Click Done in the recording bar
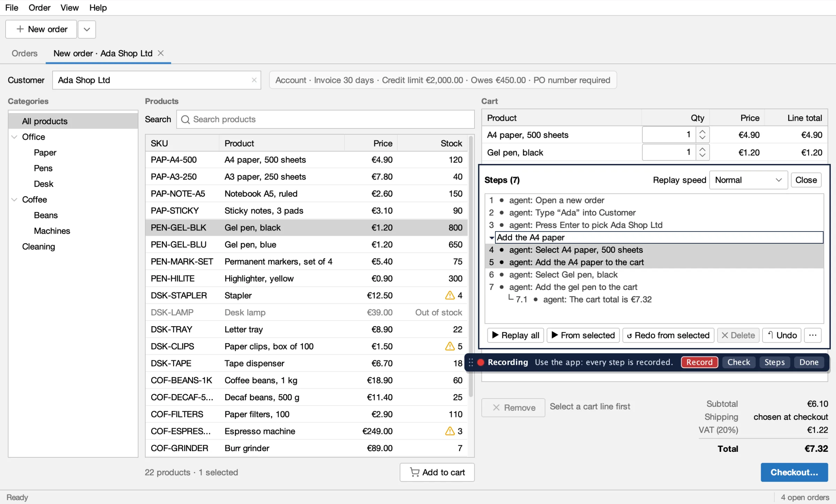836x504 pixels. pos(809,362)
